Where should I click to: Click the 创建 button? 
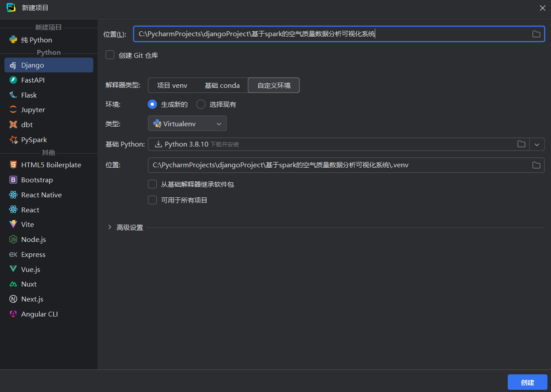click(x=527, y=382)
